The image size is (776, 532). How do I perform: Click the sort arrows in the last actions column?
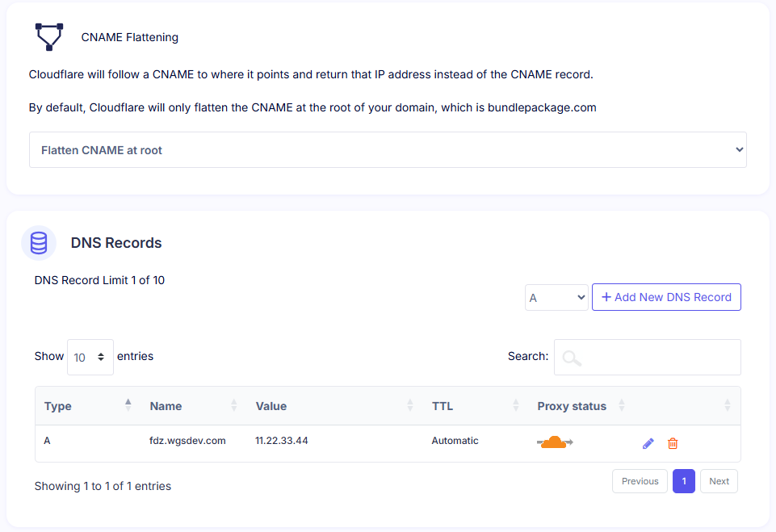(x=727, y=405)
